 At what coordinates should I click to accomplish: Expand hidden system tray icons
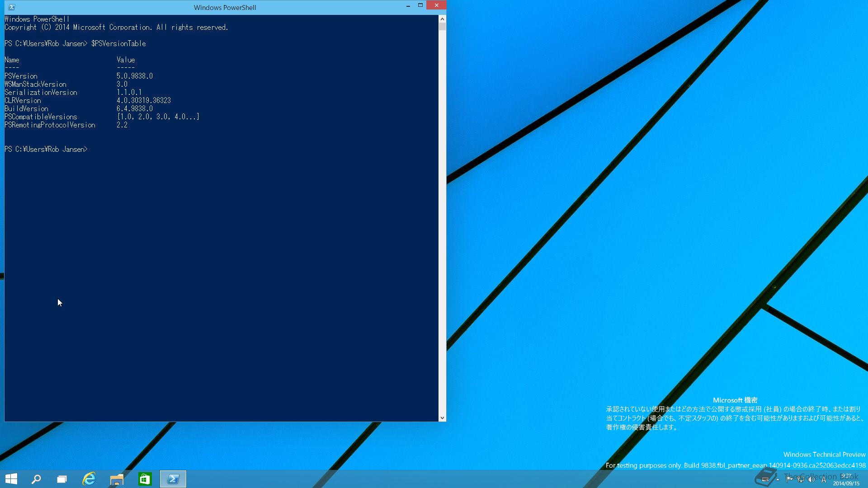click(778, 479)
